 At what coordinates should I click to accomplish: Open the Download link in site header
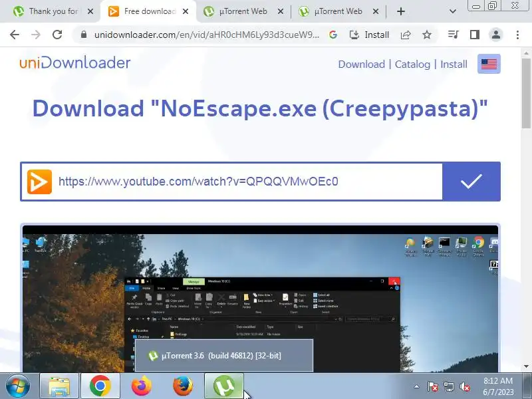[x=362, y=64]
